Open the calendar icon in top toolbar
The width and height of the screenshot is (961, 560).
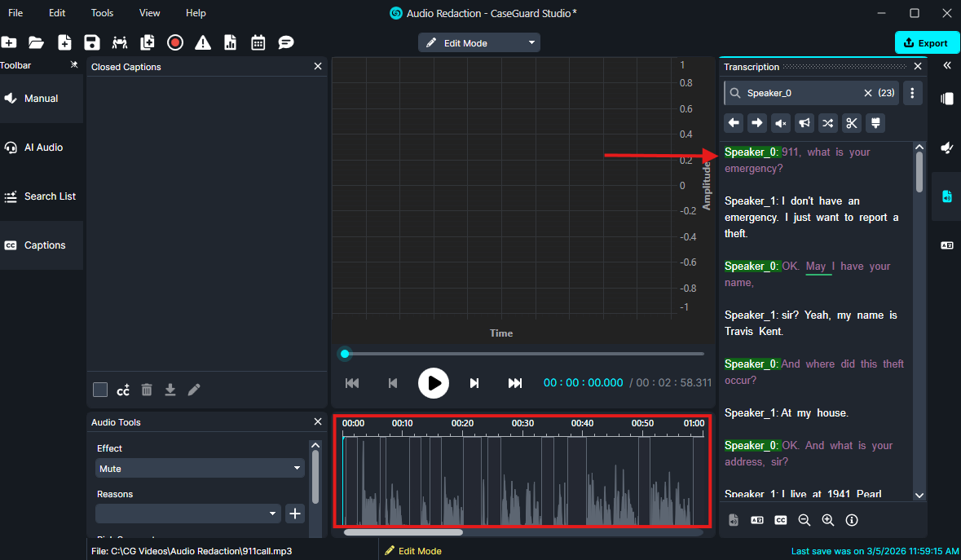pyautogui.click(x=258, y=42)
